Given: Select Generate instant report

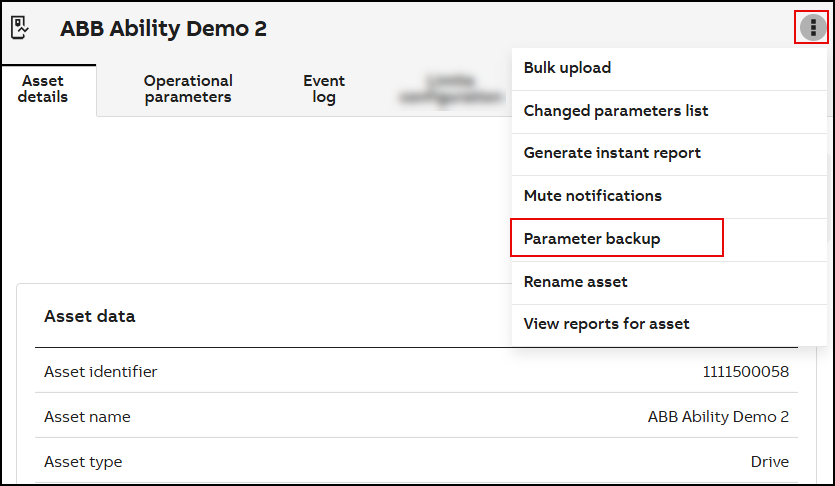Looking at the screenshot, I should coord(612,153).
